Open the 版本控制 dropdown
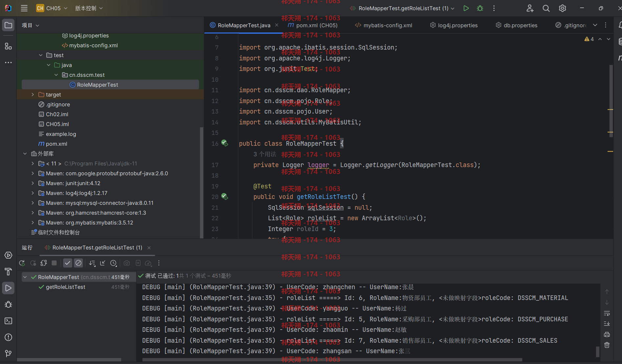 tap(89, 8)
